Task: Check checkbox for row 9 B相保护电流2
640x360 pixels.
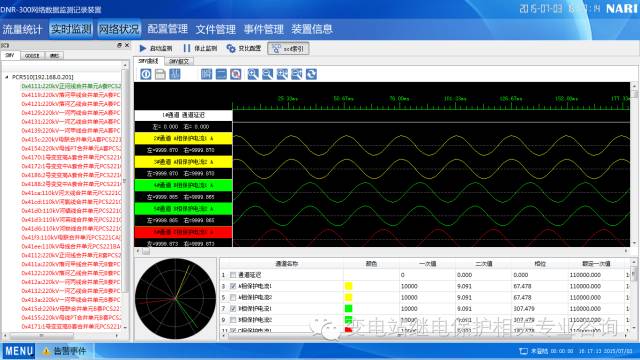Action: [x=233, y=320]
